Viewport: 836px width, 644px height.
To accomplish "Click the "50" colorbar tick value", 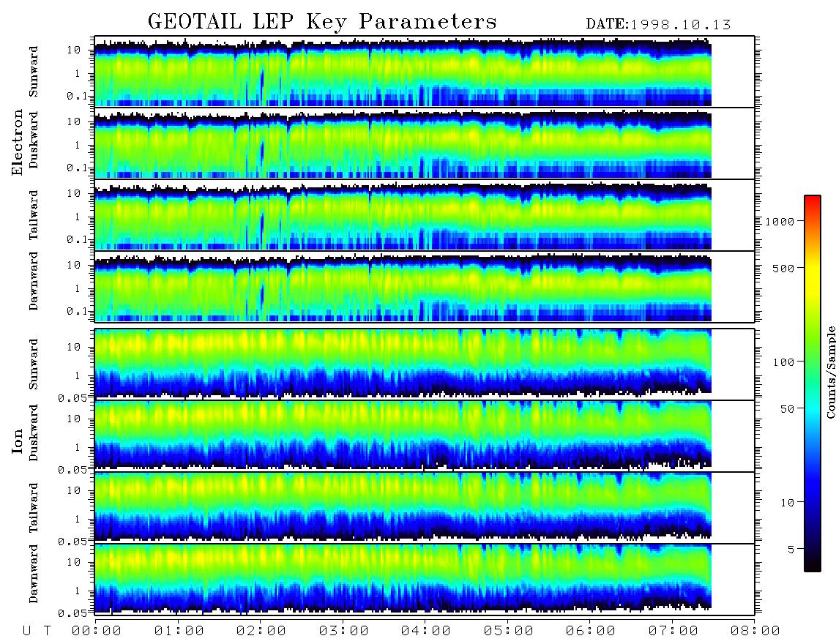I will pos(788,409).
